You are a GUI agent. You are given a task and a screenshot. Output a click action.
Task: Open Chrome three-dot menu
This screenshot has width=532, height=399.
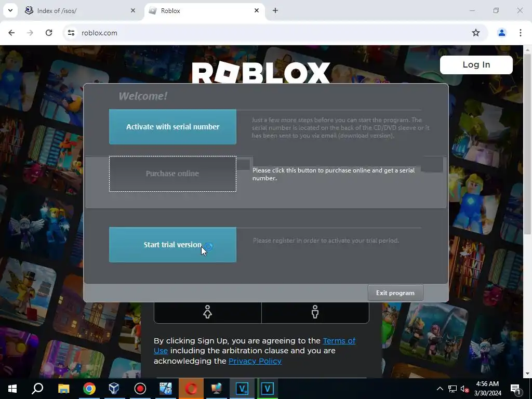tap(520, 33)
